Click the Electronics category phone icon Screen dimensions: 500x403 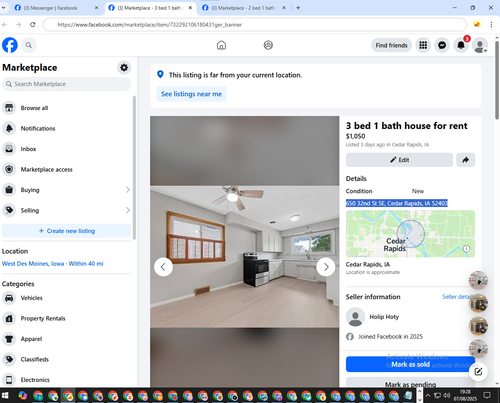(x=9, y=380)
